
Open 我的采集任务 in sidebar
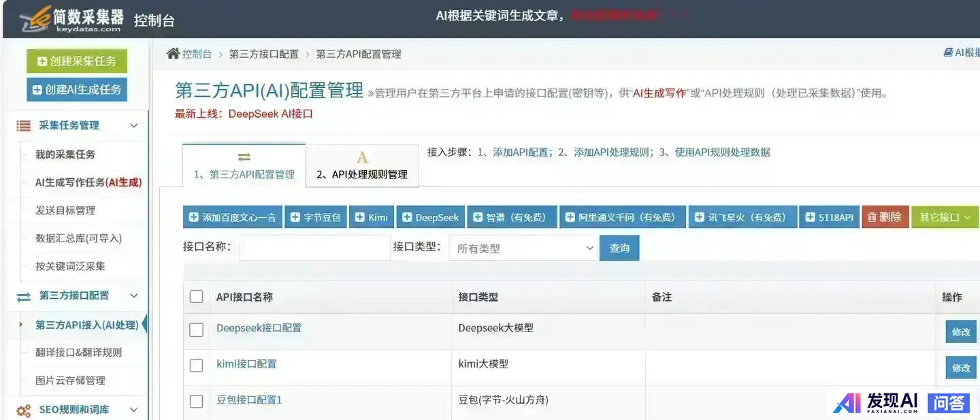click(65, 155)
